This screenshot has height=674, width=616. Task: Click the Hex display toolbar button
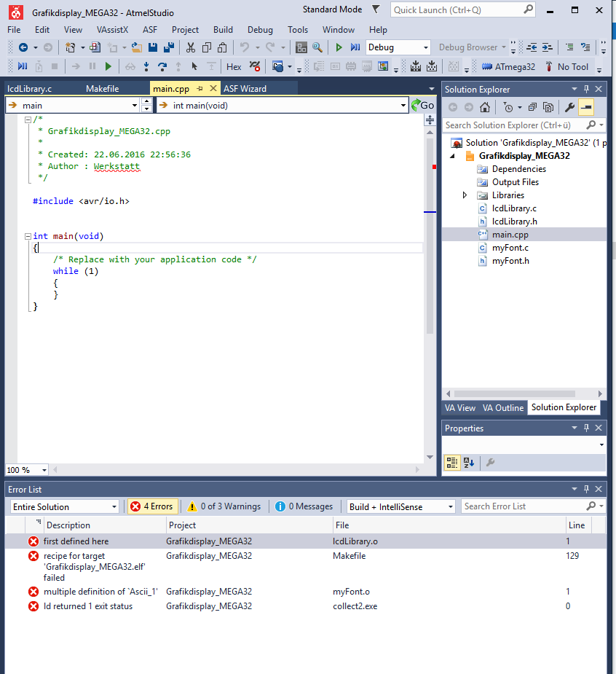[234, 66]
